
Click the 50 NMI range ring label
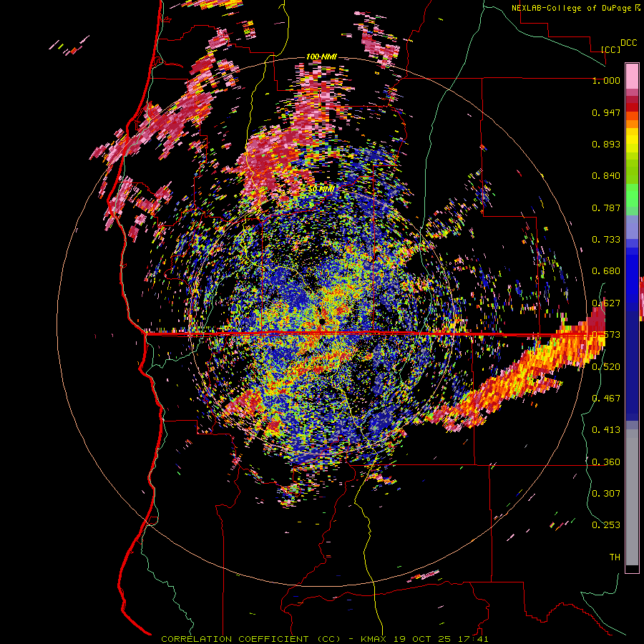321,190
